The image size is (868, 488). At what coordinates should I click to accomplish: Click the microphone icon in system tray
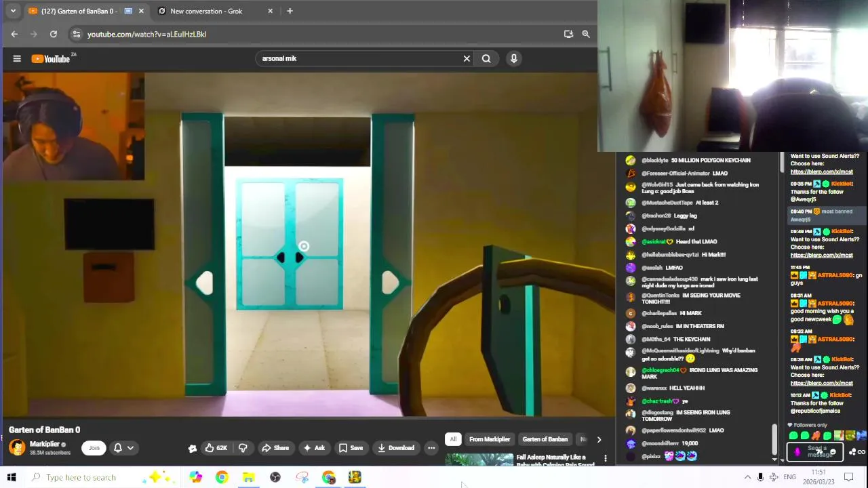click(x=760, y=477)
